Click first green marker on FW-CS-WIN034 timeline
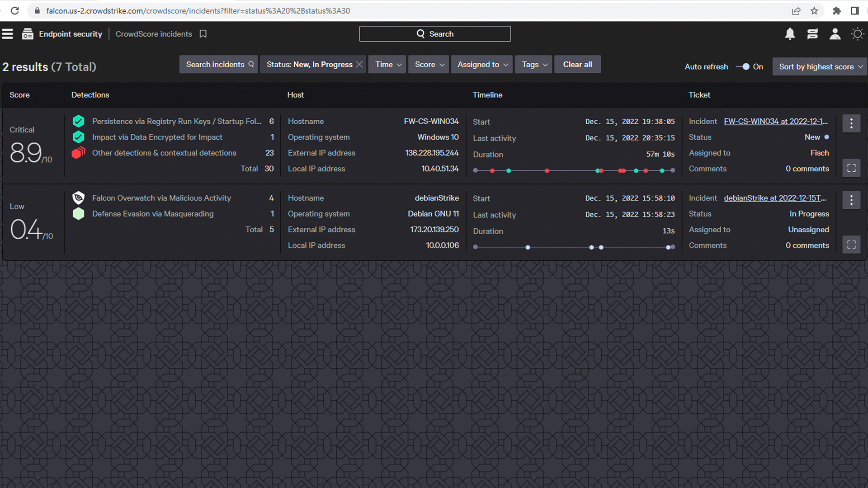Viewport: 868px width, 488px height. 509,171
